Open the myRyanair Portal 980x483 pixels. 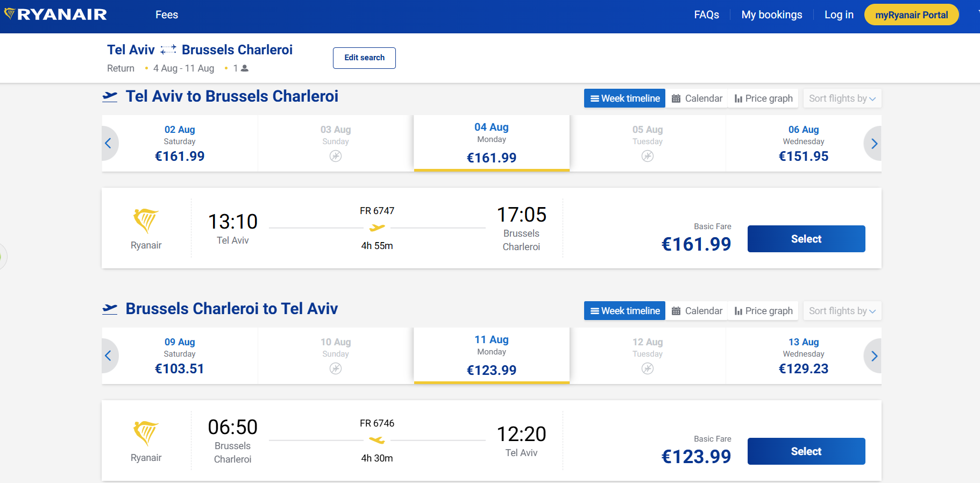click(x=911, y=15)
